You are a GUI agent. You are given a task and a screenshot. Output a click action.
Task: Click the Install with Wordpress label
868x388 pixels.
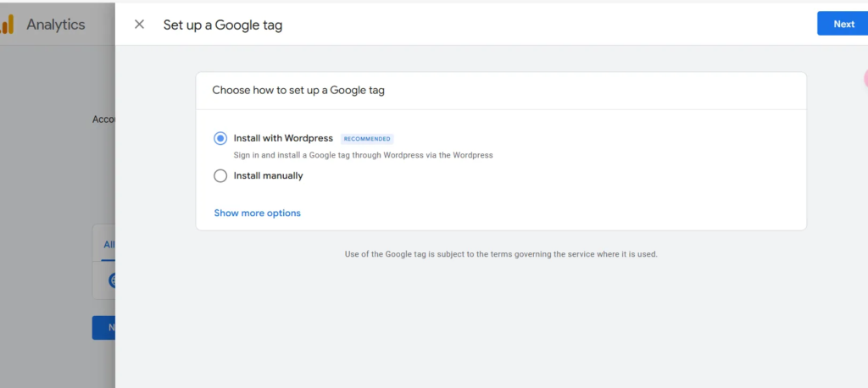click(x=283, y=138)
